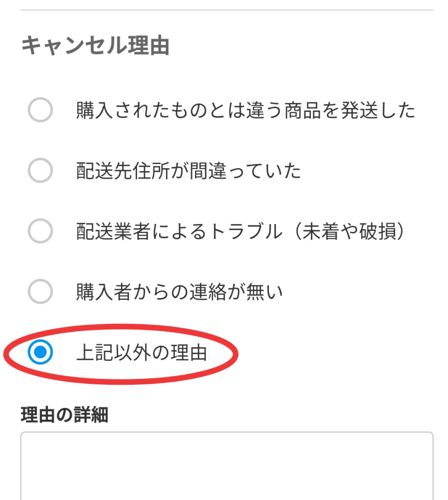Image resolution: width=448 pixels, height=500 pixels.
Task: Click the キャンセル理由 heading
Action: pyautogui.click(x=95, y=46)
